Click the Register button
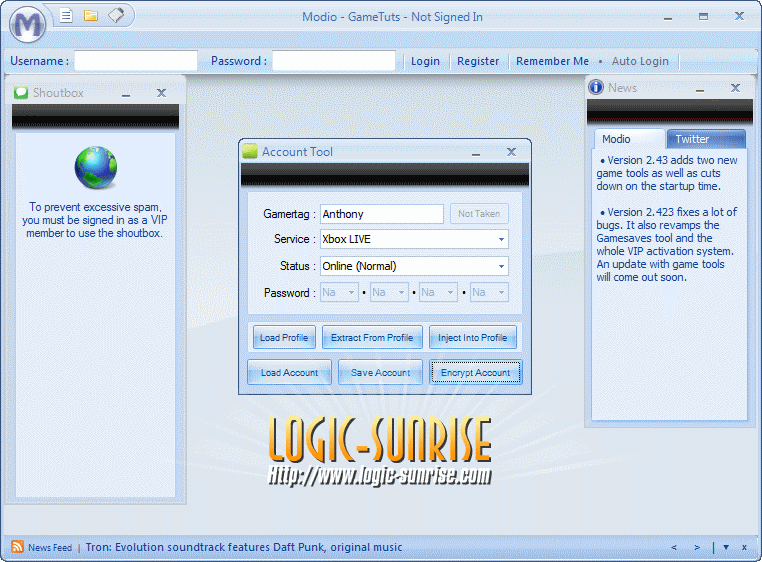Screen dimensions: 762x562 click(478, 61)
